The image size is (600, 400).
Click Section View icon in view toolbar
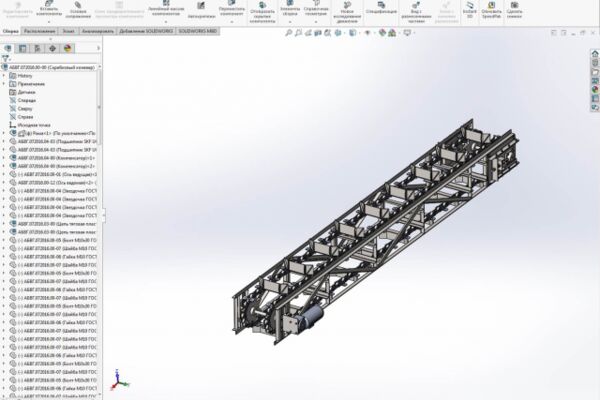(318, 33)
